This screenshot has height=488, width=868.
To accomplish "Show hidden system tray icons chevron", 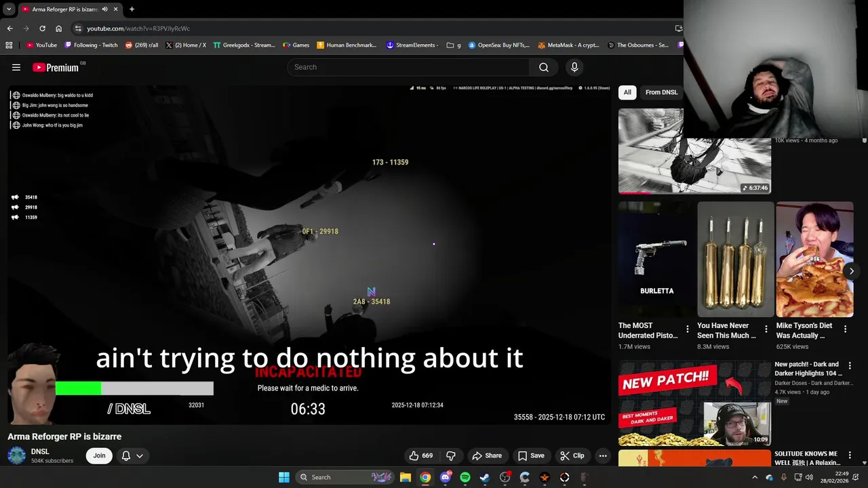I will pyautogui.click(x=755, y=477).
